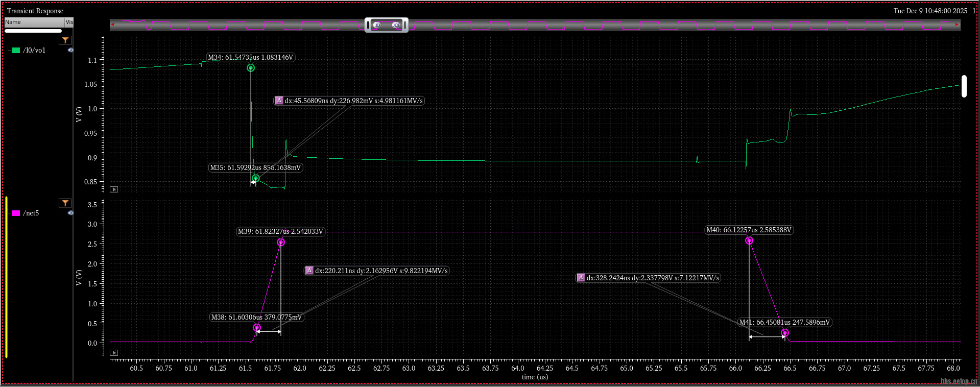Click the filter funnel icon above /I0/vo1
Image resolution: width=980 pixels, height=387 pixels.
pyautogui.click(x=65, y=40)
